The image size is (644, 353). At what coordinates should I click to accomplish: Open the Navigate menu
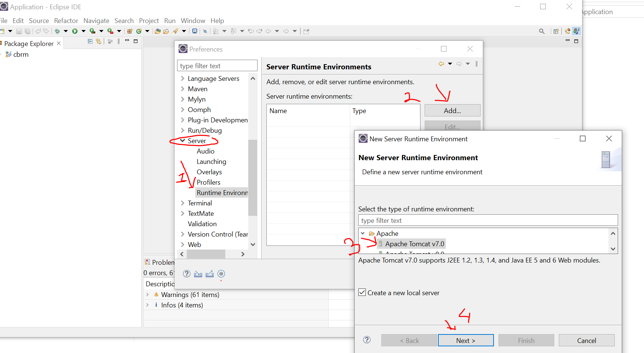(x=96, y=21)
